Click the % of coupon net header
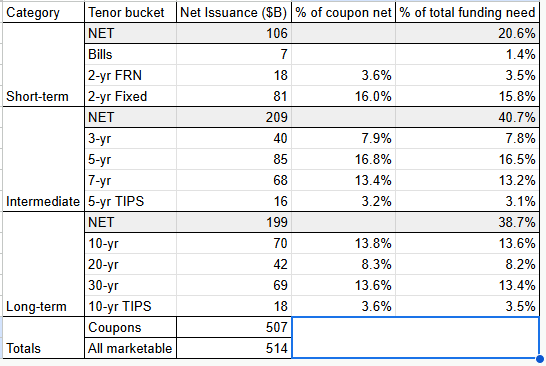 pos(343,13)
